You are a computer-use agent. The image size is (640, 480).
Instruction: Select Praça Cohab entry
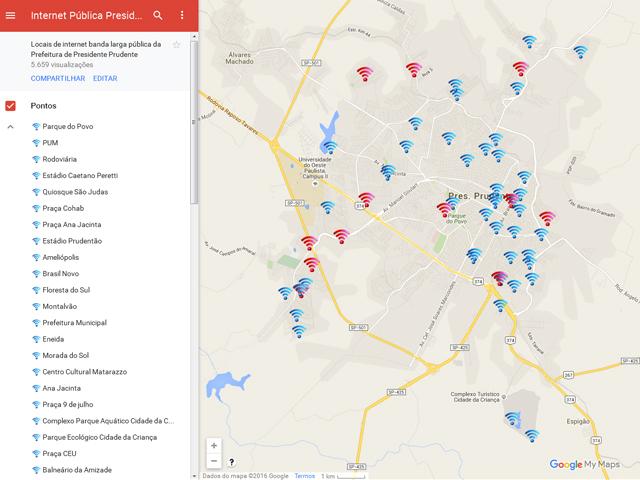(63, 208)
